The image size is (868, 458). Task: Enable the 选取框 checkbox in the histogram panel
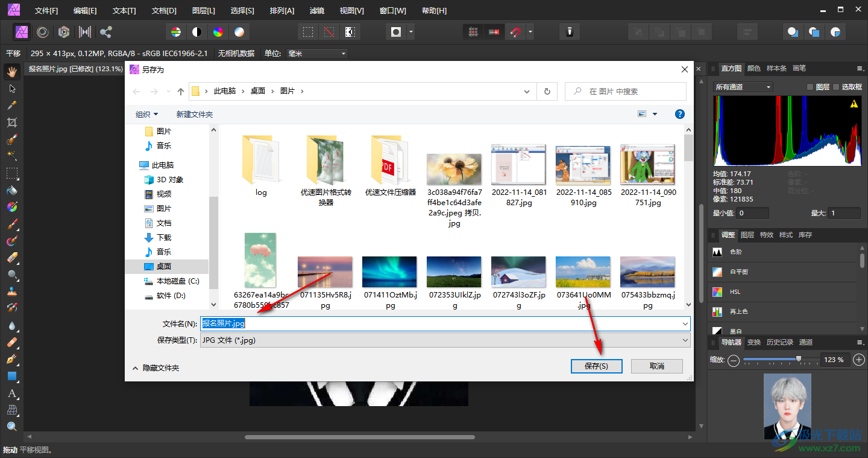[x=836, y=87]
